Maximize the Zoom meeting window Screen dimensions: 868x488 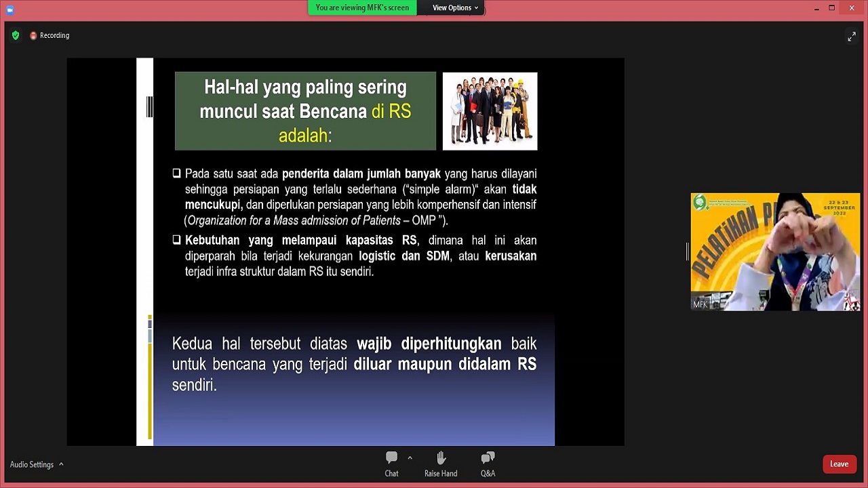tap(831, 8)
